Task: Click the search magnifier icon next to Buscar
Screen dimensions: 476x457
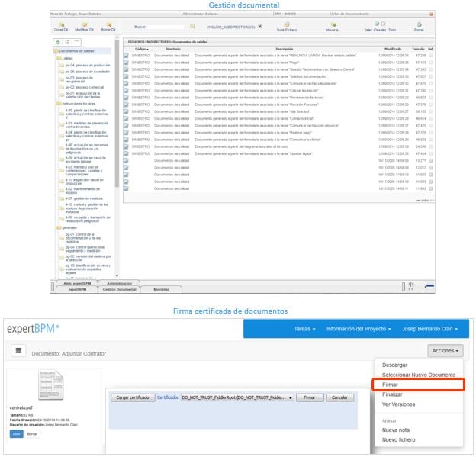Action: click(x=192, y=27)
